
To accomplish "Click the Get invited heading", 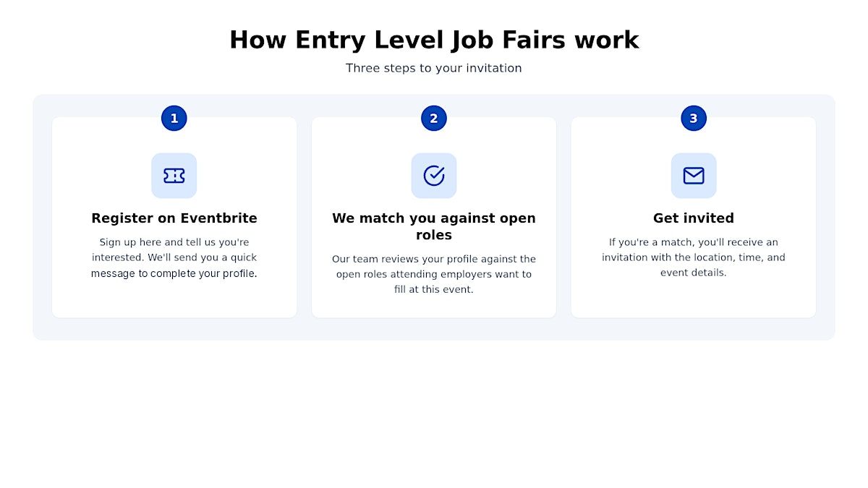I will [694, 218].
